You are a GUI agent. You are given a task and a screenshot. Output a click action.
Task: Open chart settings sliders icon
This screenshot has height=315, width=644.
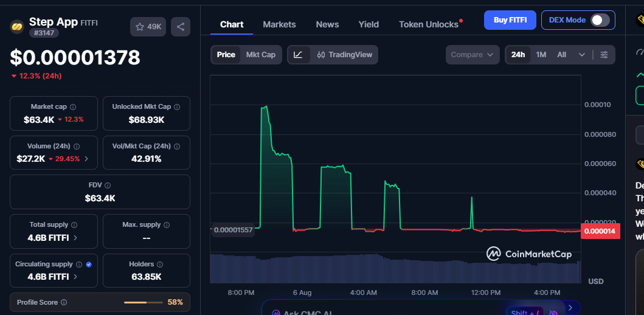click(604, 55)
